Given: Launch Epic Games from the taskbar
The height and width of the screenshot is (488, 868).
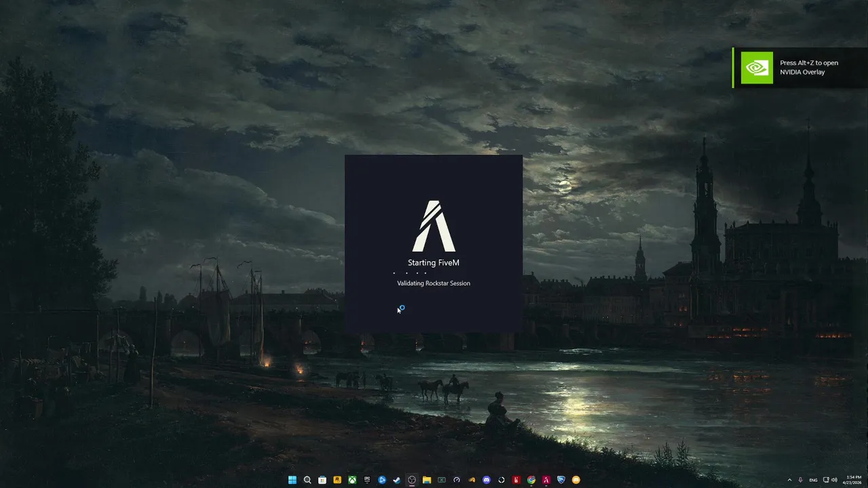Looking at the screenshot, I should click(x=367, y=480).
